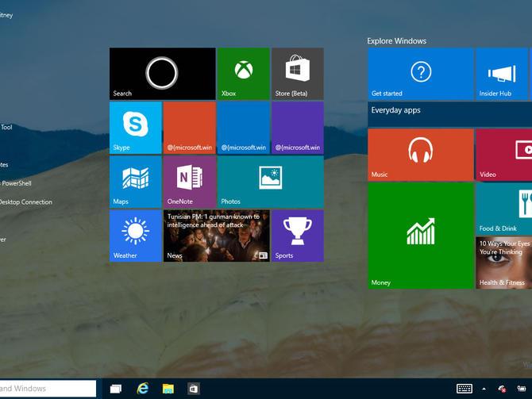
Task: Launch the OneNote tile
Action: click(189, 182)
